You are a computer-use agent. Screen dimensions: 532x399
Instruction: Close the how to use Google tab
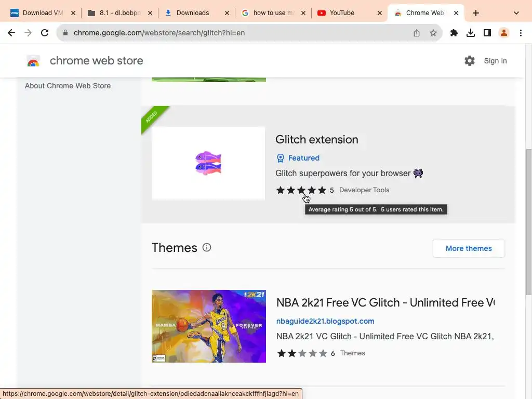[303, 13]
